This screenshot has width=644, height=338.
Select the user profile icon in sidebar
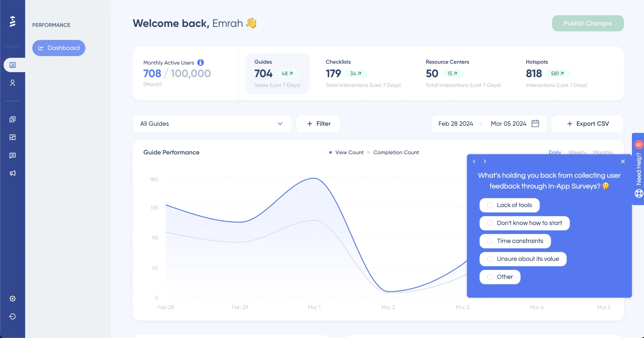click(13, 83)
